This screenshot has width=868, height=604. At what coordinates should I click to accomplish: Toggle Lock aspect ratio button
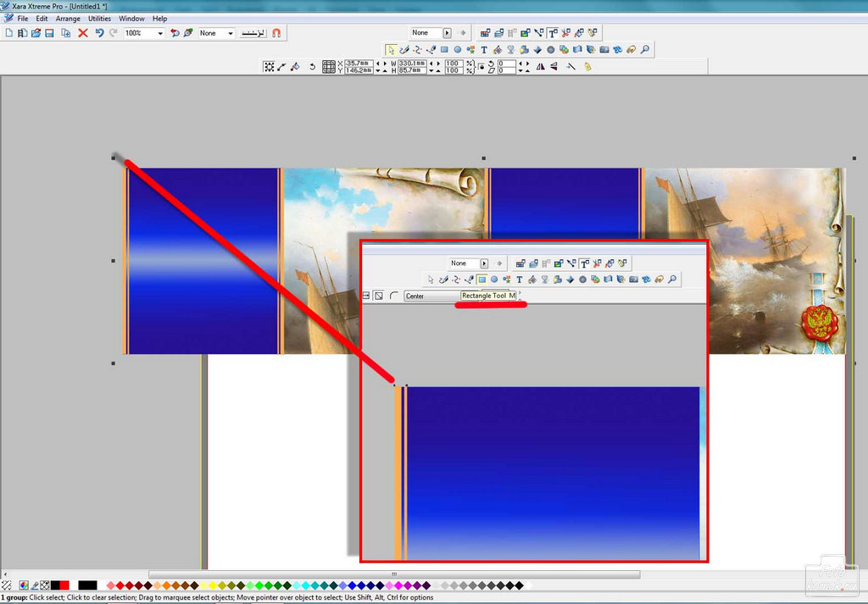coord(481,67)
